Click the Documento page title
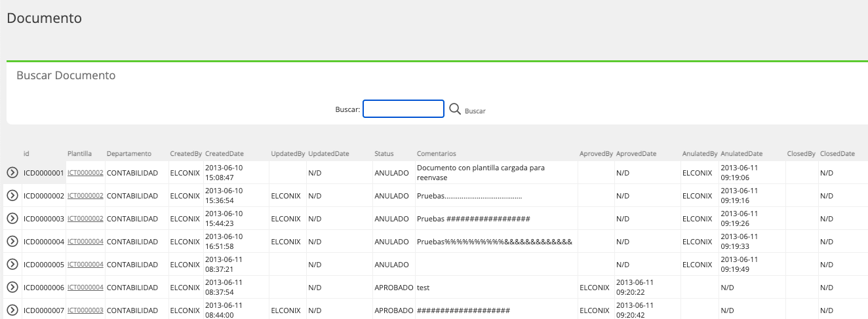Image resolution: width=868 pixels, height=319 pixels. coord(44,18)
